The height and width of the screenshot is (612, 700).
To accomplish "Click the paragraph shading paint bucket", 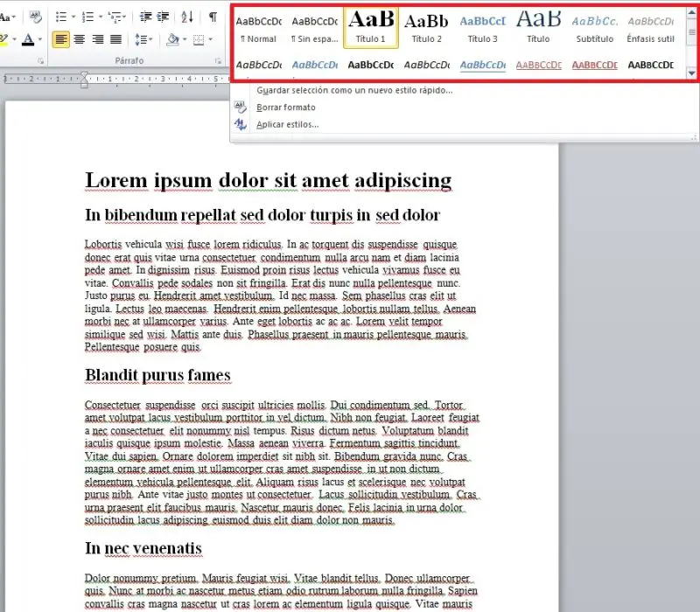I will [x=172, y=39].
